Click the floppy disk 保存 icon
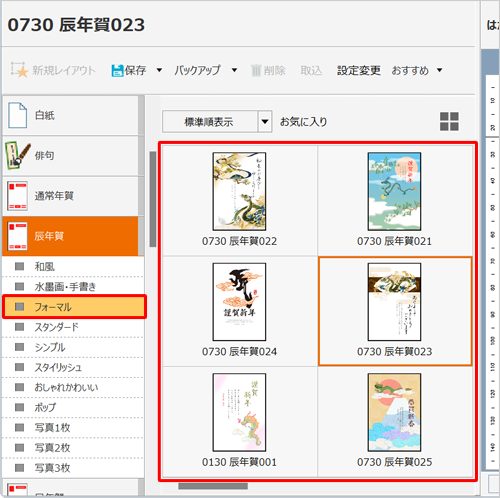500x498 pixels. click(117, 70)
